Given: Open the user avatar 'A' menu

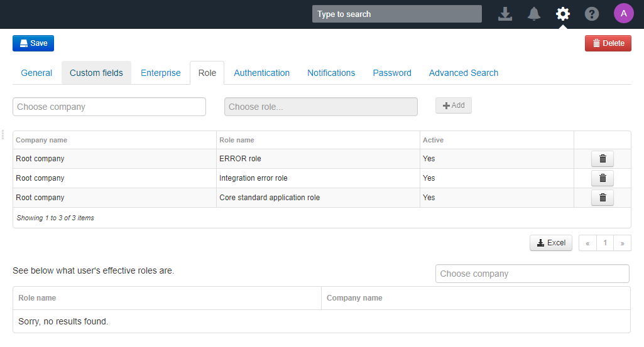Looking at the screenshot, I should (x=623, y=14).
